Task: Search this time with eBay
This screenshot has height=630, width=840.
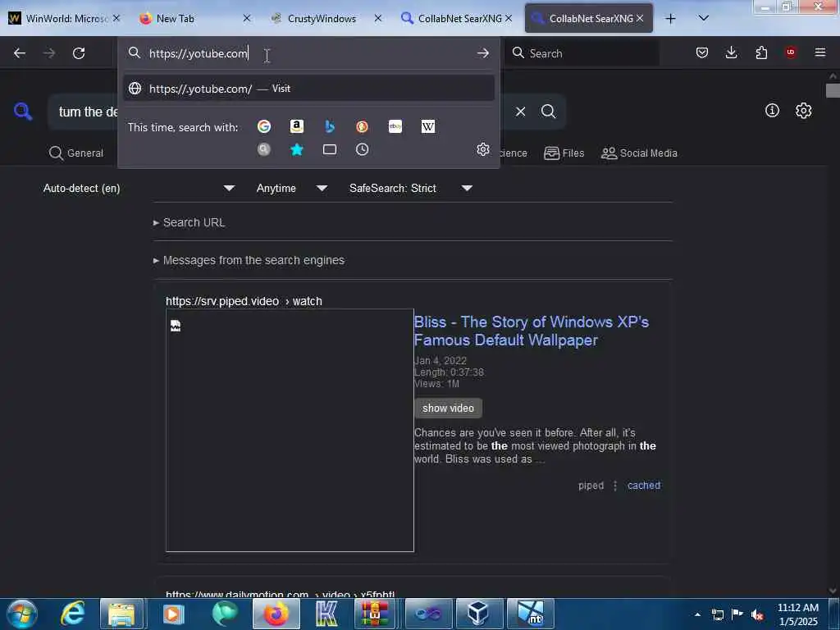Action: coord(395,126)
